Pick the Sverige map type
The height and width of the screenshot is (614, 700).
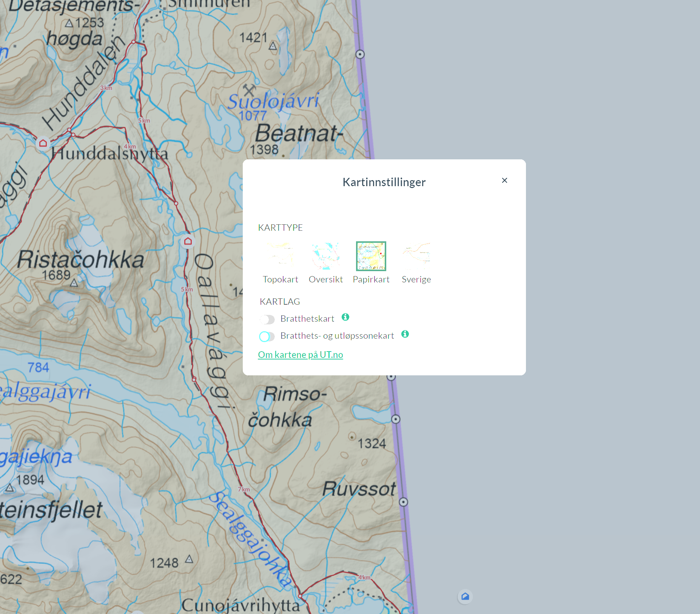point(416,256)
